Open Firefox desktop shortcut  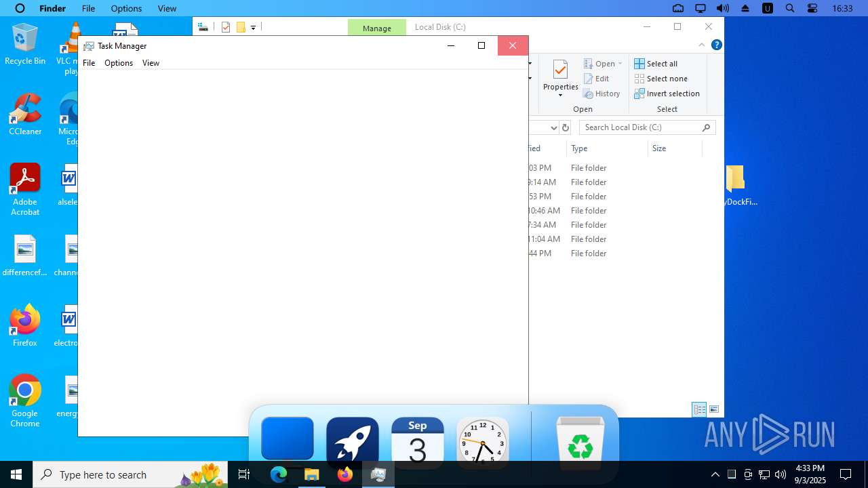tap(25, 326)
